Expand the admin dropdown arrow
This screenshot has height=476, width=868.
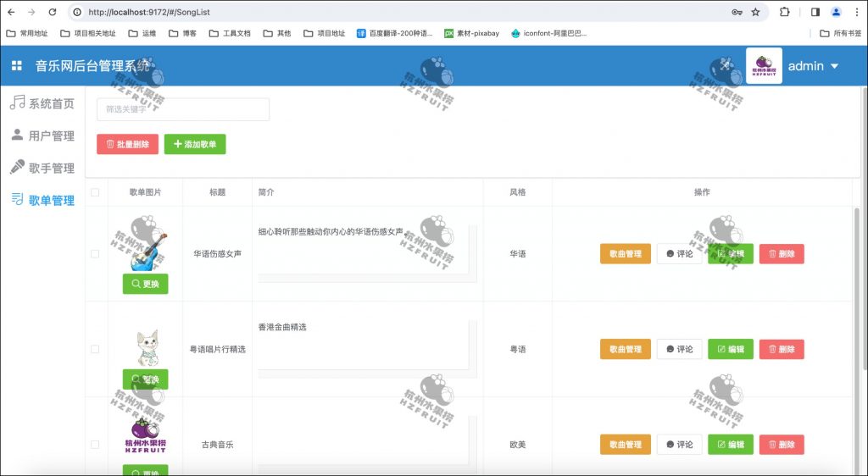[x=835, y=66]
